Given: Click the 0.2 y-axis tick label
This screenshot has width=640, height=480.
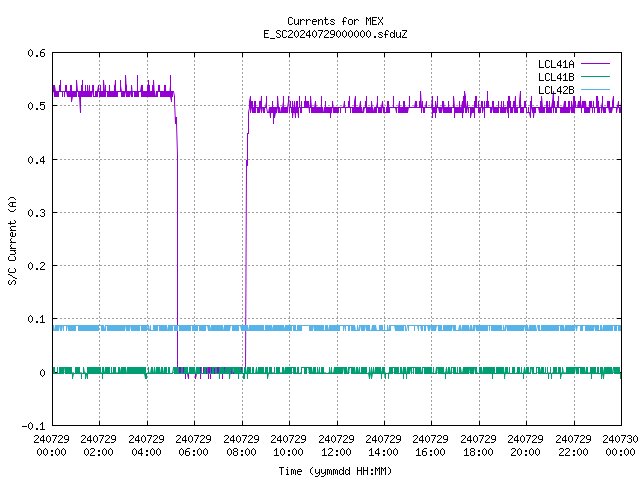Looking at the screenshot, I should pyautogui.click(x=36, y=266).
